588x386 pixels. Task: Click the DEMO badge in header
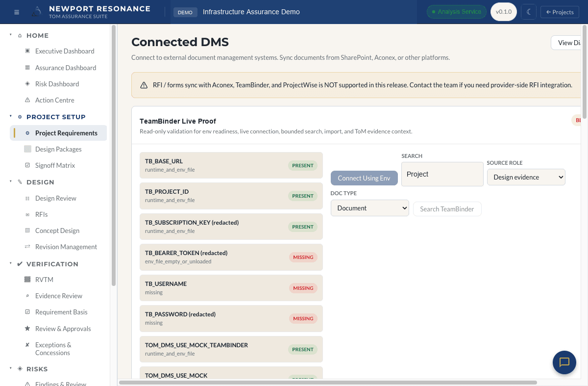point(185,12)
